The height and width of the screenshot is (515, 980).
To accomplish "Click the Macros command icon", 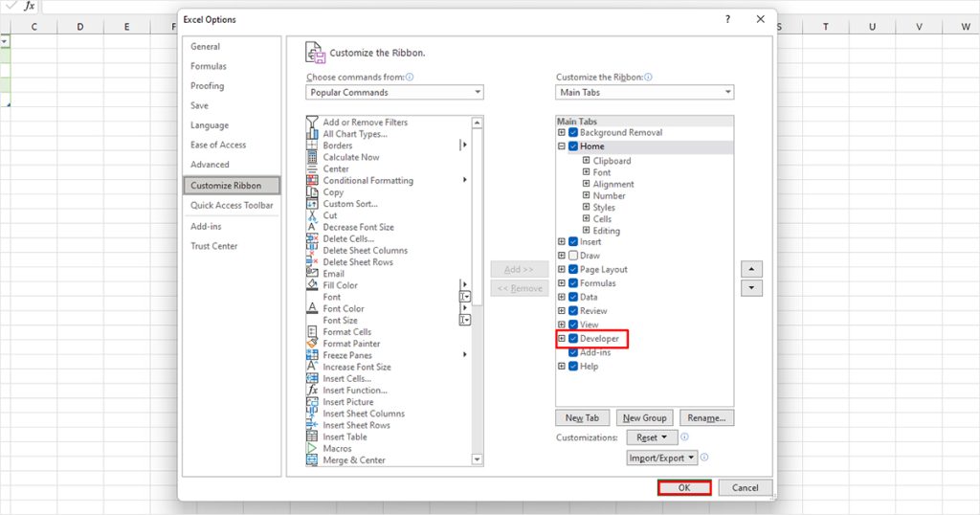I will tap(312, 448).
